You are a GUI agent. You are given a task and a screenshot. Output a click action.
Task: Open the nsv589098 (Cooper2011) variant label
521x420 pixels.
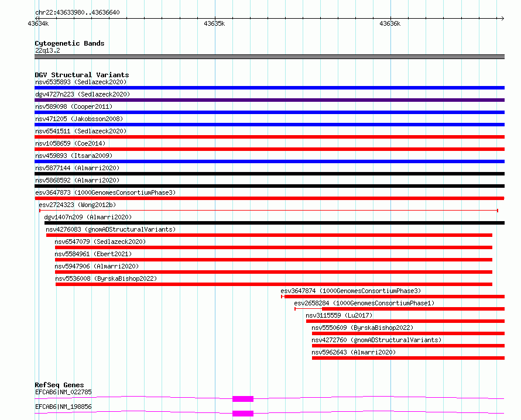pos(74,106)
